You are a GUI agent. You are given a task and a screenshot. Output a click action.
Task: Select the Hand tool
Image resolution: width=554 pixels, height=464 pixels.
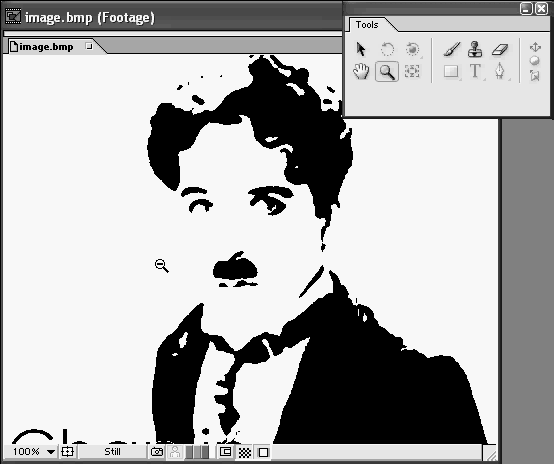point(361,71)
